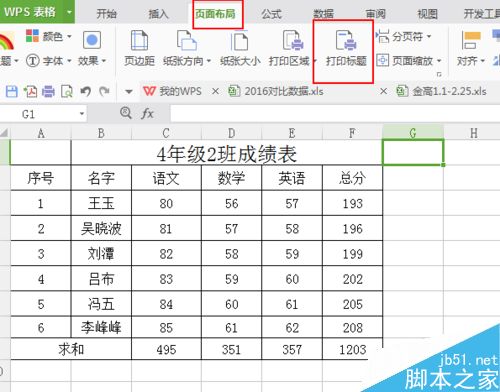
Task: Click the fx insert function icon
Action: click(x=147, y=114)
